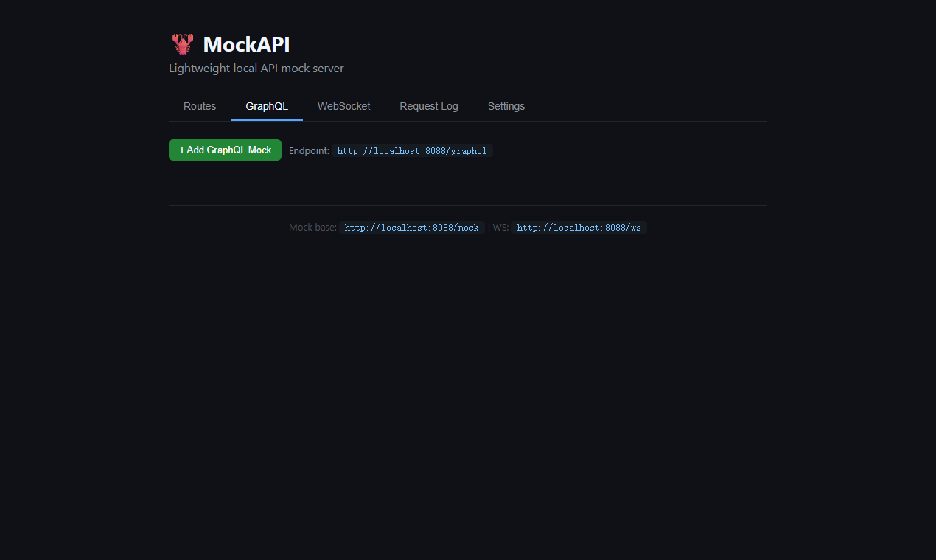The height and width of the screenshot is (560, 936).
Task: Select the WS label in the footer
Action: [500, 227]
